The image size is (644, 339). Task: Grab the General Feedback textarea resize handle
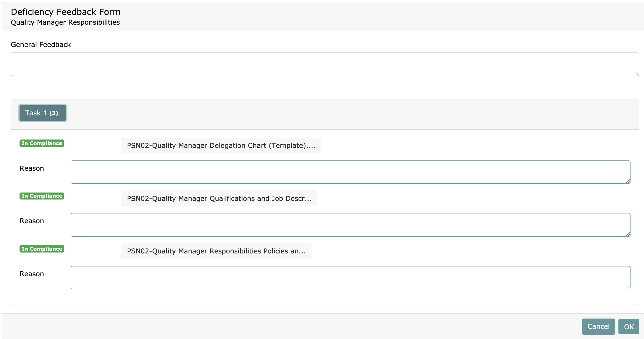point(637,74)
